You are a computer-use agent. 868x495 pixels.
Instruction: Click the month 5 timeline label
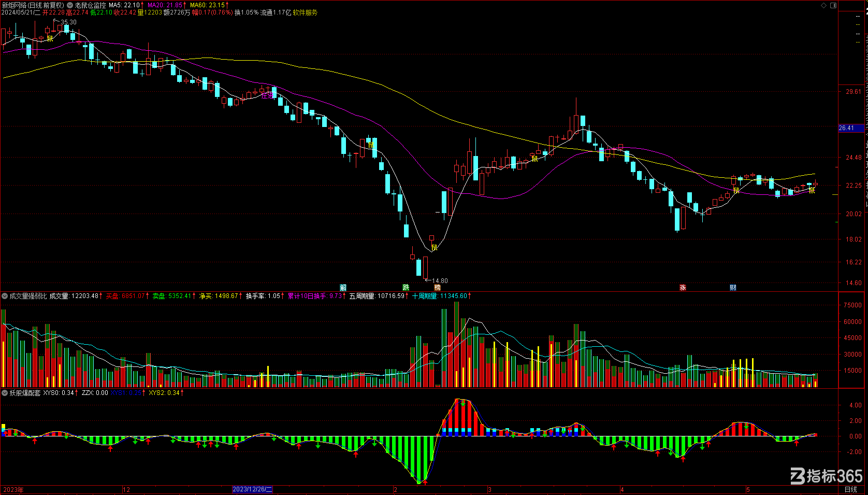748,489
